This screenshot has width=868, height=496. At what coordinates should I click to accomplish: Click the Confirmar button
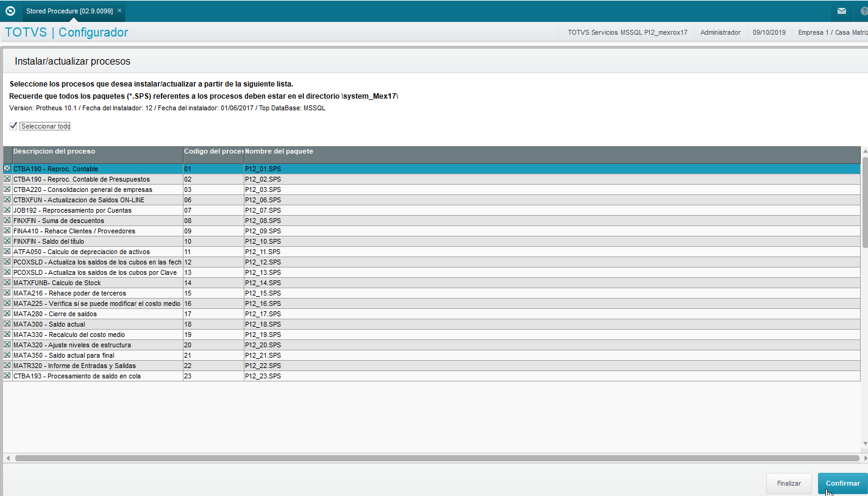842,483
